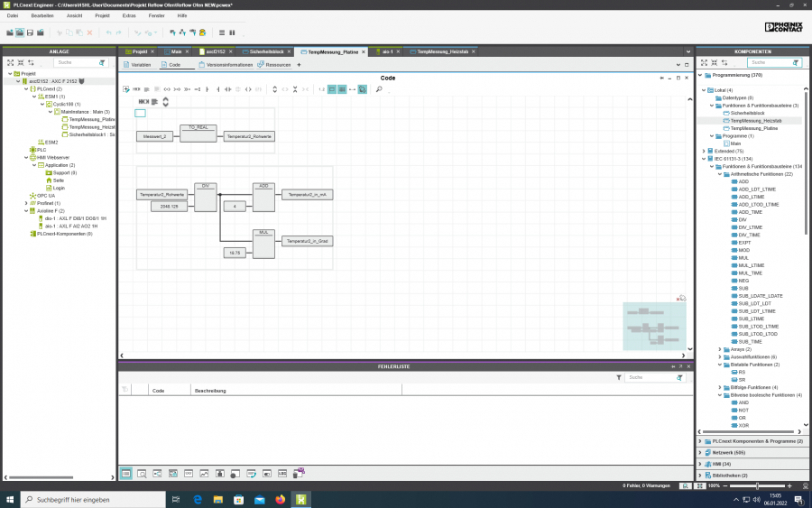Collapse the Arithmetische Funktionen folder
This screenshot has height=508, width=812.
[719, 174]
